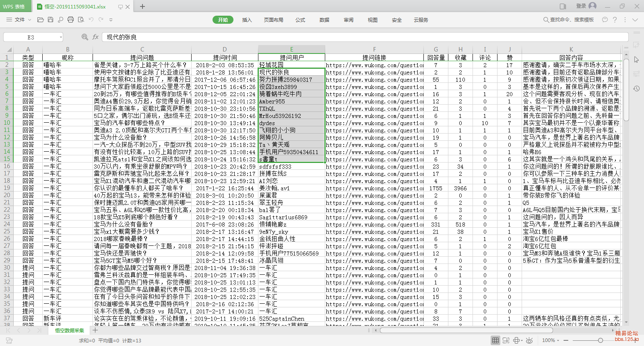This screenshot has height=346, width=644.
Task: Click the 提问链接 header cell
Action: pos(374,58)
